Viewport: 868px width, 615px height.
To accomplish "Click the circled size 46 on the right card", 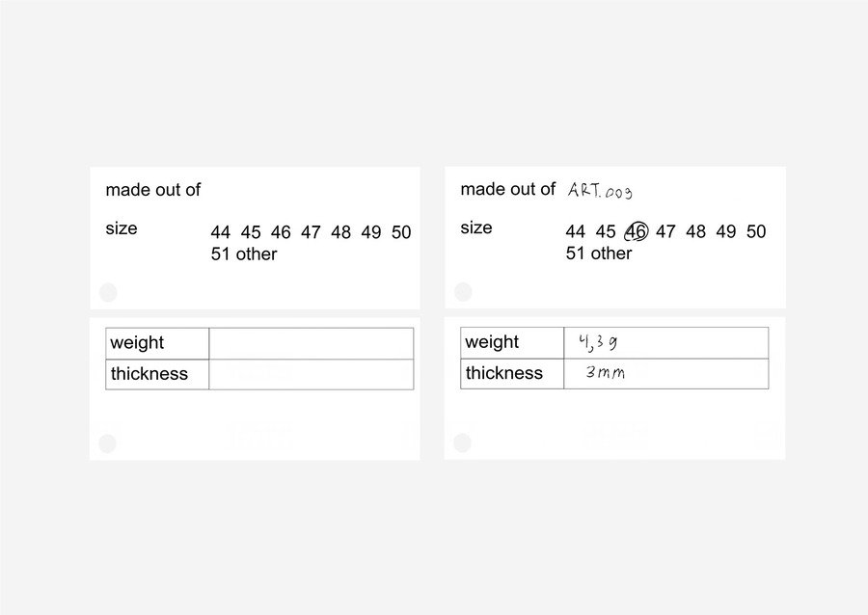I will click(x=637, y=231).
